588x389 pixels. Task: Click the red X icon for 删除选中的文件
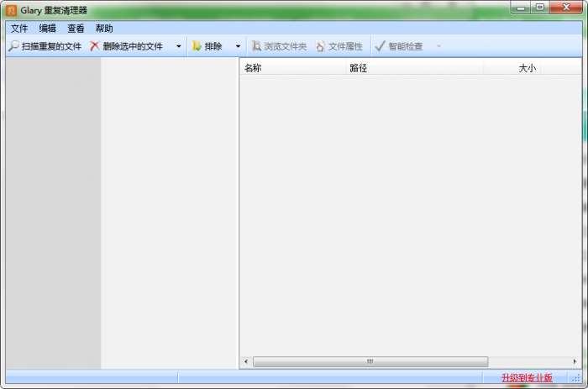[x=94, y=46]
